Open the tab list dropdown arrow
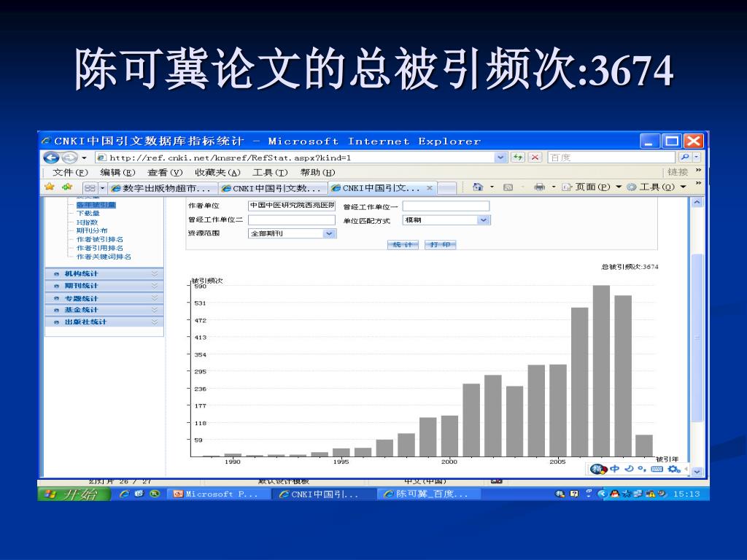The image size is (747, 560). click(102, 188)
